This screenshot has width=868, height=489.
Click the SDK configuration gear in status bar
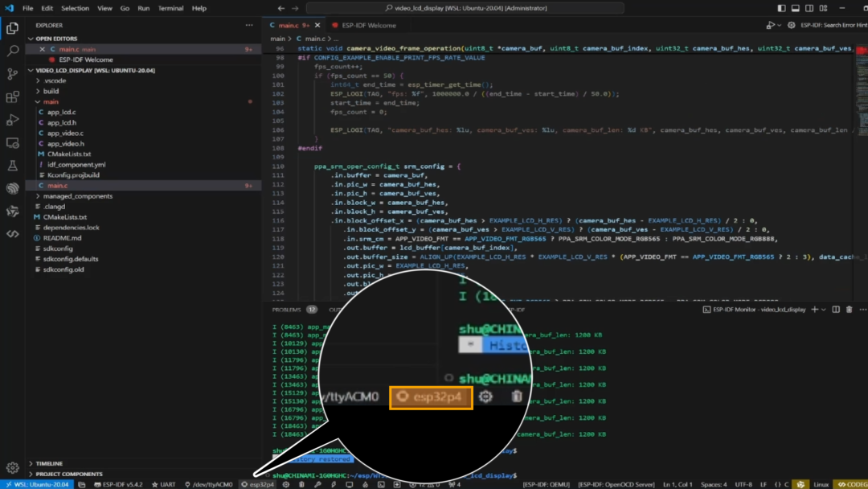(285, 484)
